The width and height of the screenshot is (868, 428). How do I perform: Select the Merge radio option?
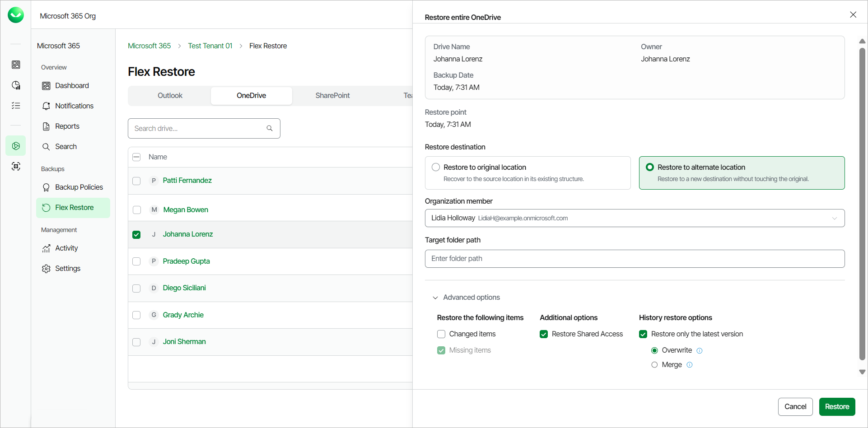654,365
